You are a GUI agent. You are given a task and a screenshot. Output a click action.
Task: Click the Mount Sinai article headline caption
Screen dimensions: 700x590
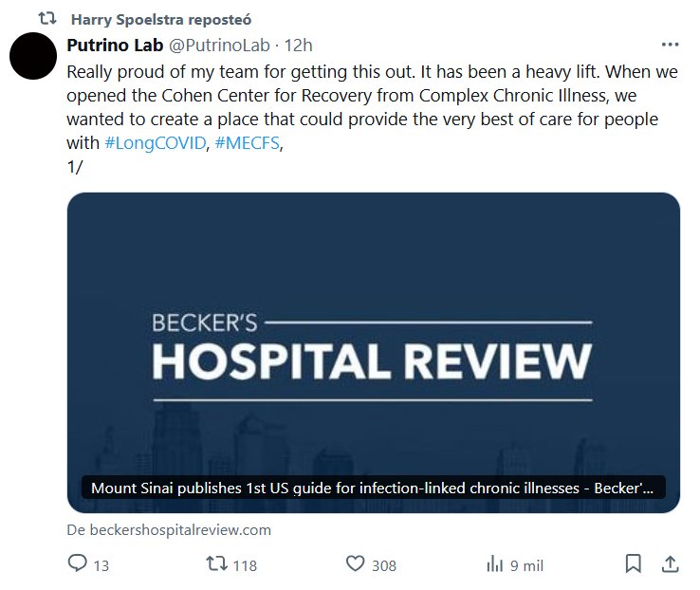point(373,488)
